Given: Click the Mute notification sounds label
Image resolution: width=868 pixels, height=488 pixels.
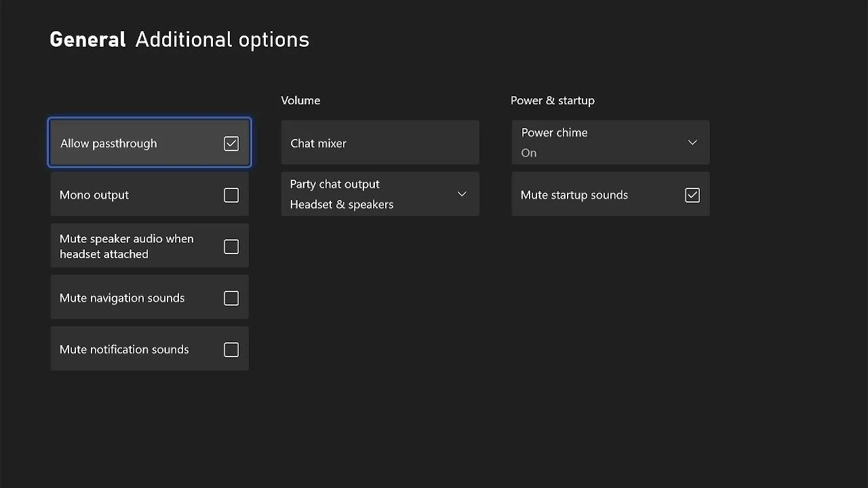Looking at the screenshot, I should coord(124,350).
